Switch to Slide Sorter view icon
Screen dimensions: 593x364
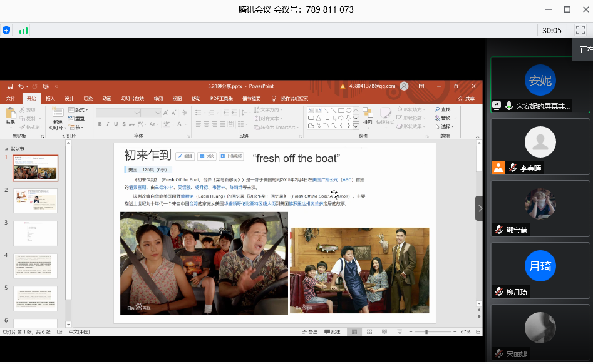point(369,332)
